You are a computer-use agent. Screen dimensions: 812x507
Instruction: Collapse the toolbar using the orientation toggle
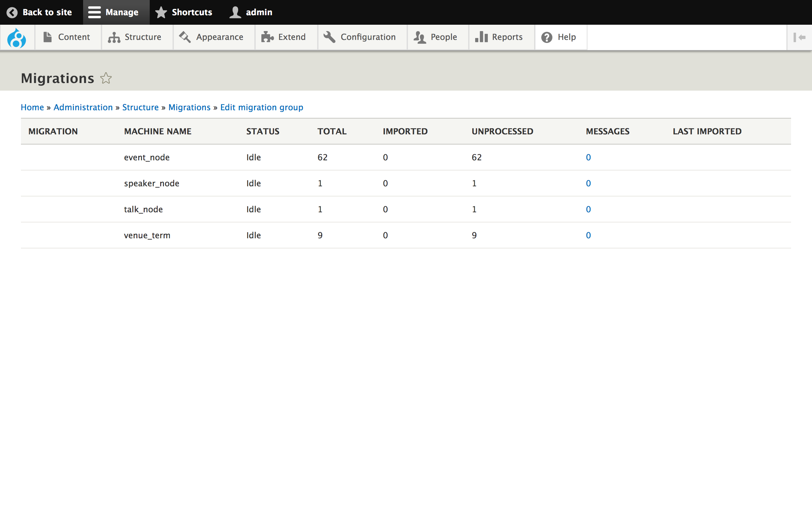799,37
